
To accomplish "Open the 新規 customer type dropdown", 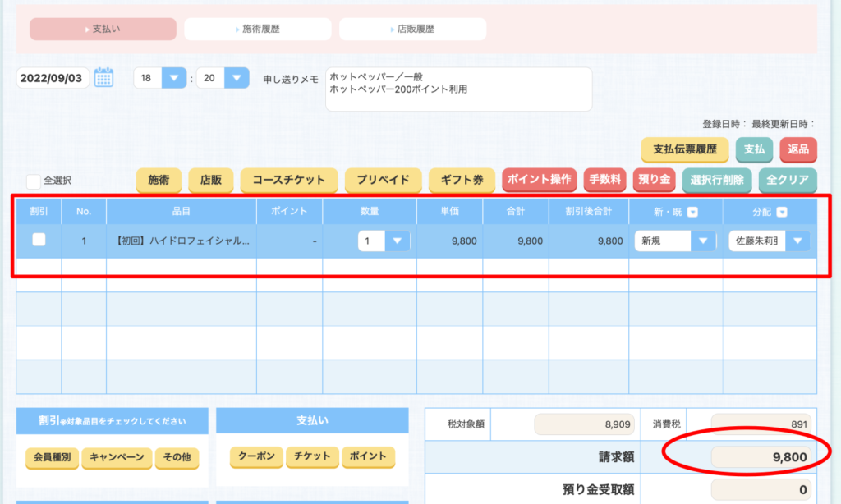I will (x=703, y=241).
